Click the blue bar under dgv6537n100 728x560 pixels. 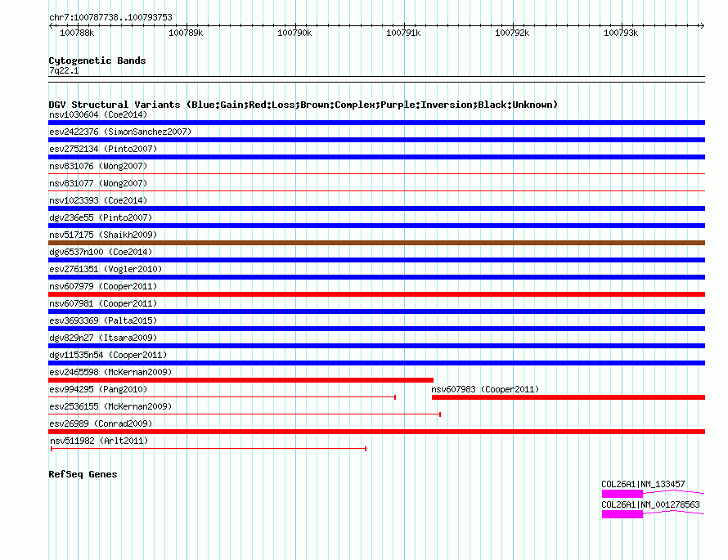(376, 260)
